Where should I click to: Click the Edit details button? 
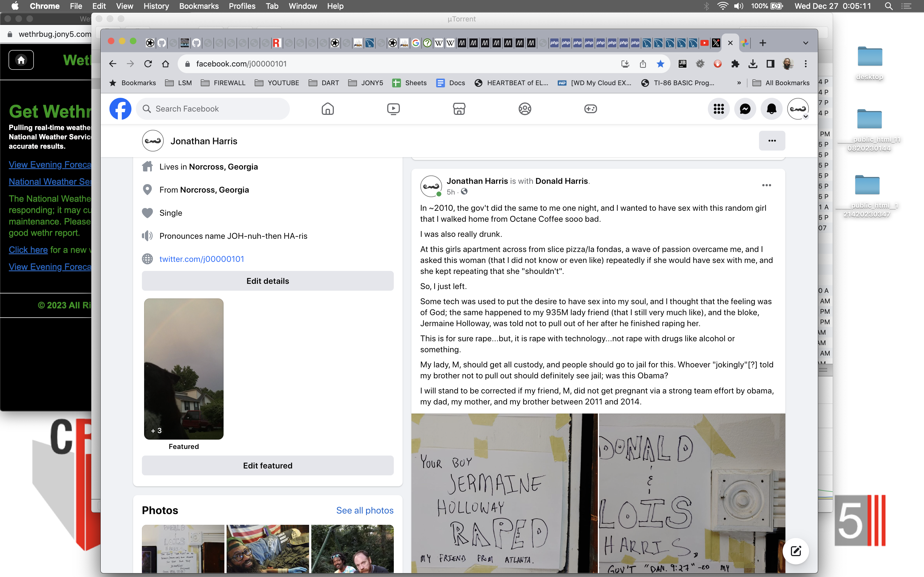tap(268, 281)
